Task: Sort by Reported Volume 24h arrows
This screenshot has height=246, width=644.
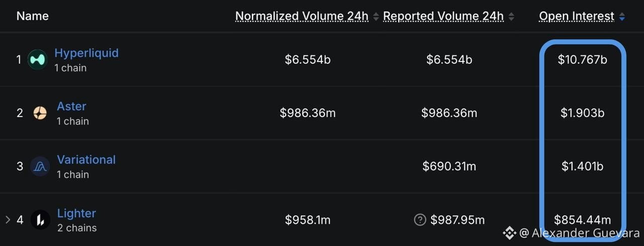Action: (511, 17)
